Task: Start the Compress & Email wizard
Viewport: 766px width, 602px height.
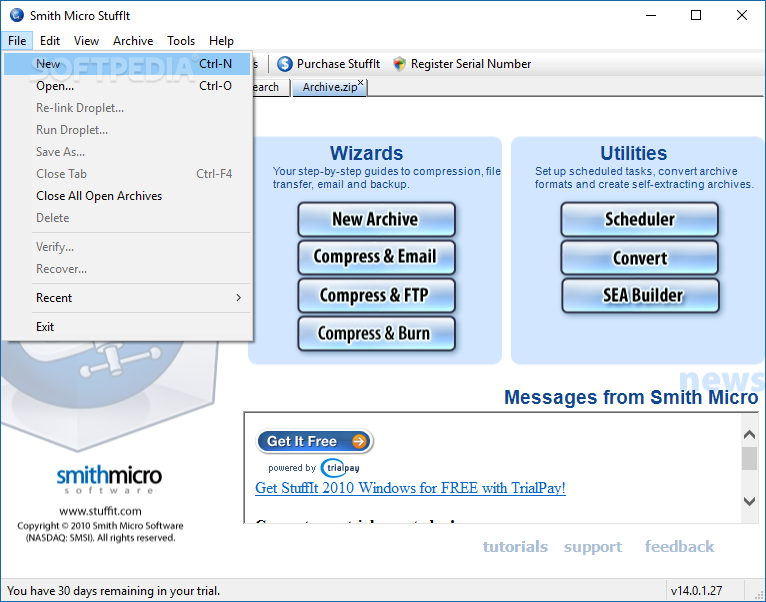Action: [x=376, y=257]
